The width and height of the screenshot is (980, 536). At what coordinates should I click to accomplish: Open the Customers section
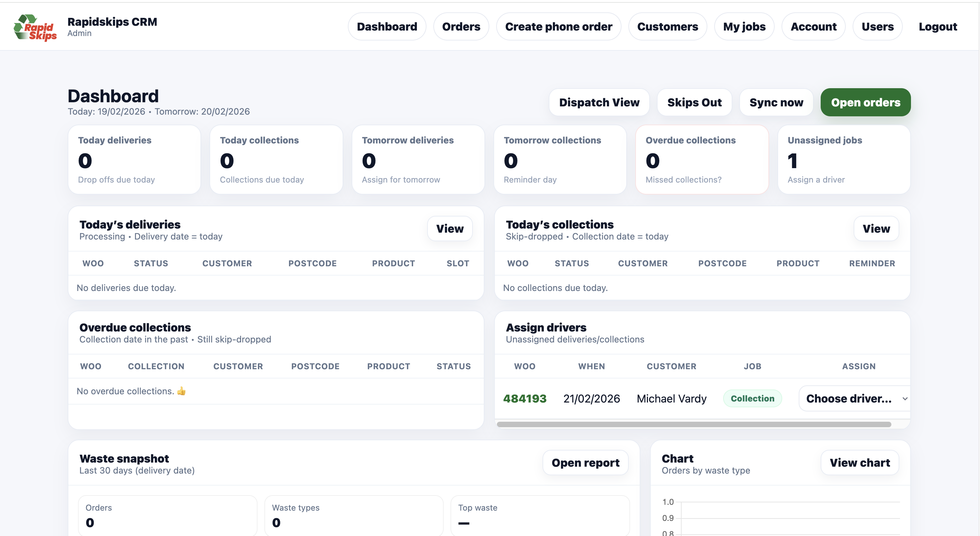coord(668,26)
